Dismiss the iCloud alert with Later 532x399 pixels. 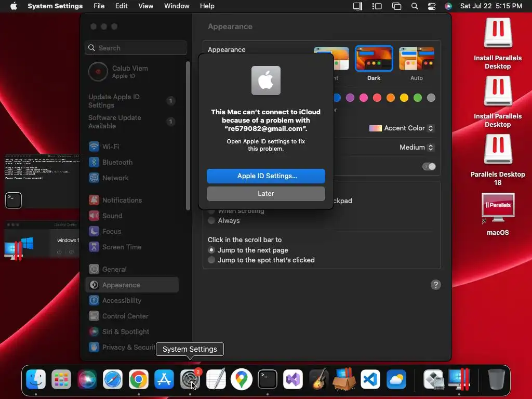(x=266, y=194)
